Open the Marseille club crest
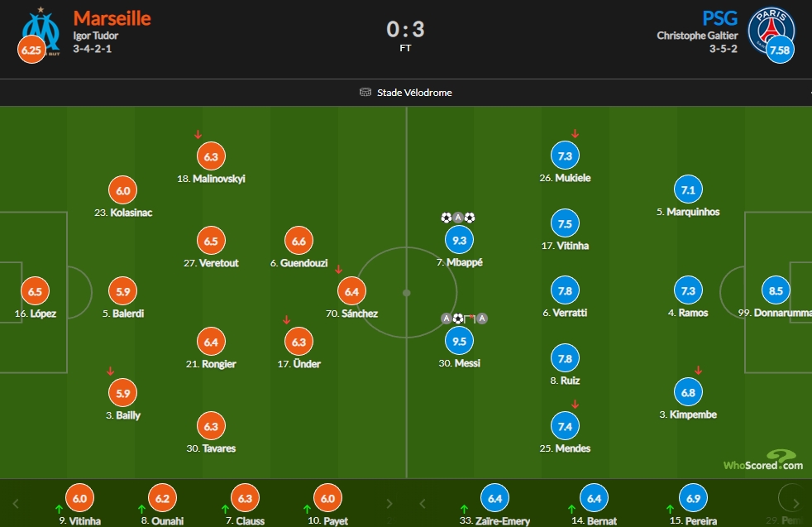This screenshot has height=527, width=812. pyautogui.click(x=42, y=31)
